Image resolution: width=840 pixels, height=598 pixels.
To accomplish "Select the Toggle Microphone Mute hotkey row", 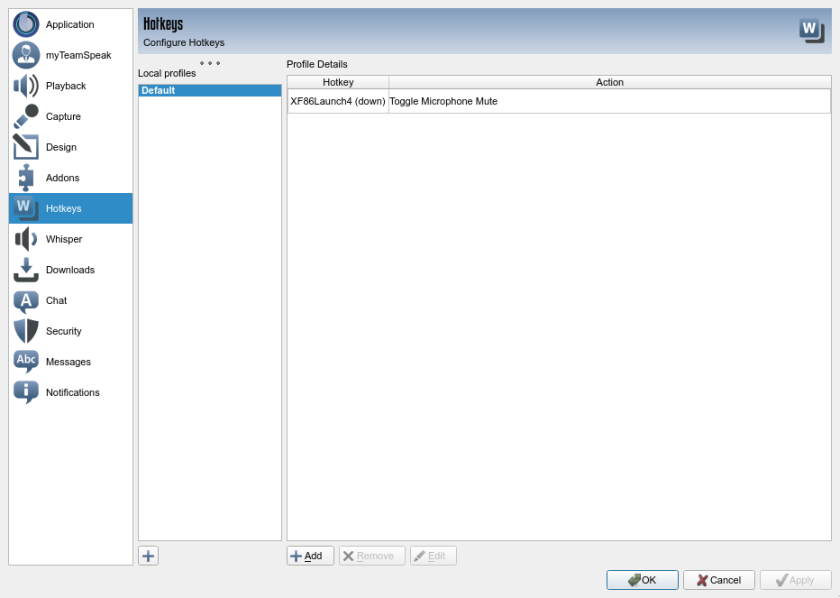I will pyautogui.click(x=558, y=101).
